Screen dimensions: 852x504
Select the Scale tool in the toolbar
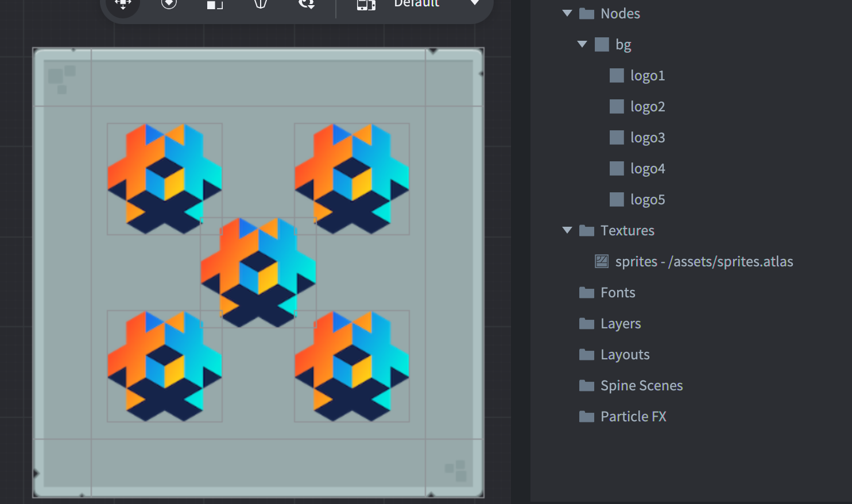tap(215, 5)
